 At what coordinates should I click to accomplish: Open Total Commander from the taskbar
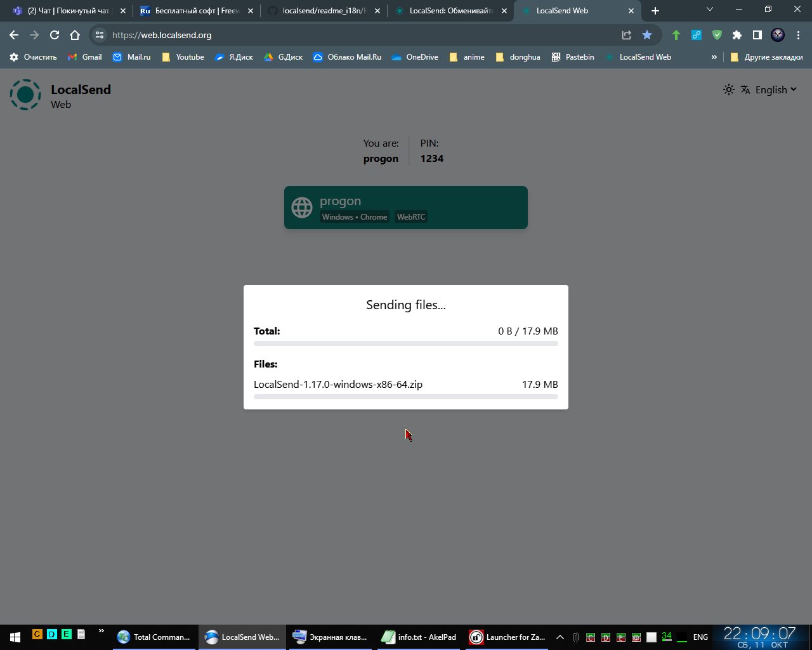click(154, 637)
